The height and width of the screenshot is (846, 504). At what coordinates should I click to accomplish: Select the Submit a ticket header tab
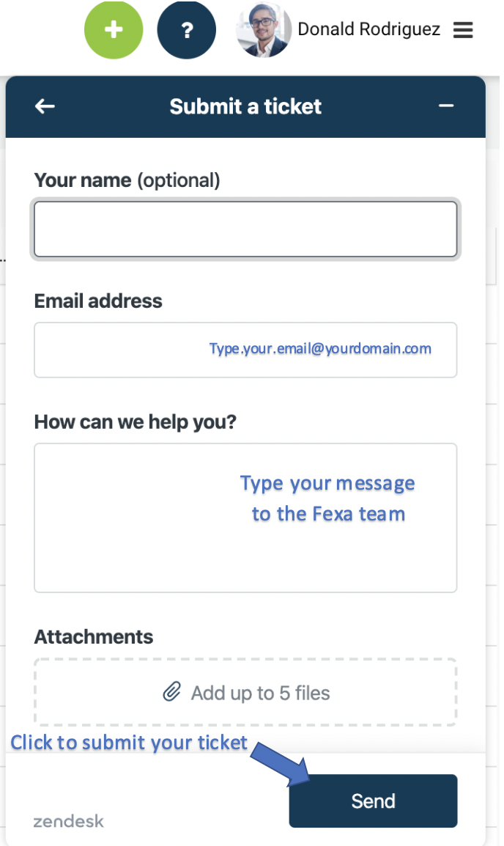point(245,106)
